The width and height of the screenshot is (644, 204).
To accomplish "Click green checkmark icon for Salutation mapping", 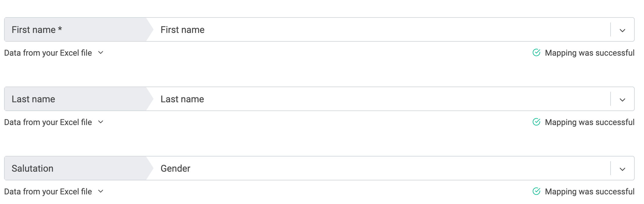I will point(536,191).
